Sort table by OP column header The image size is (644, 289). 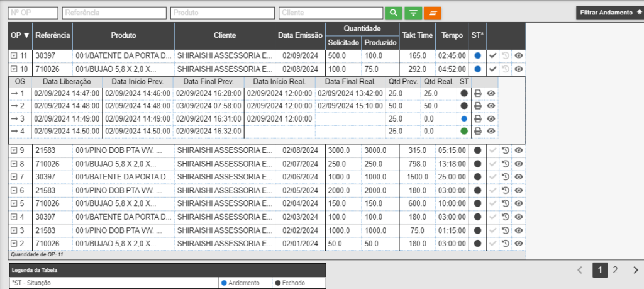click(x=20, y=35)
